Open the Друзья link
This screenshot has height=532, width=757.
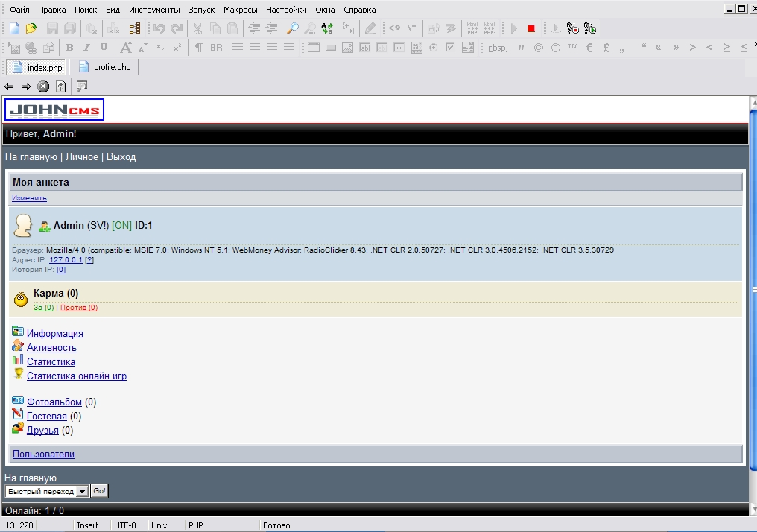[x=42, y=430]
